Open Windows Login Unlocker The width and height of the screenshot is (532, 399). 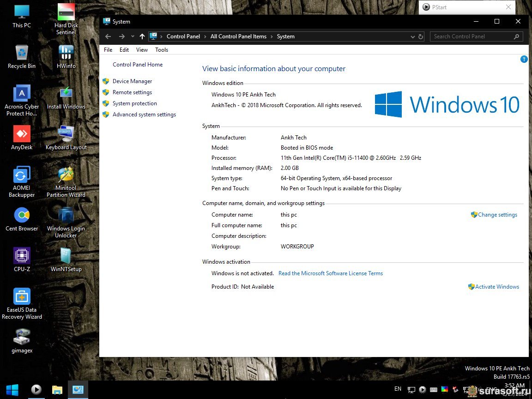click(x=66, y=223)
